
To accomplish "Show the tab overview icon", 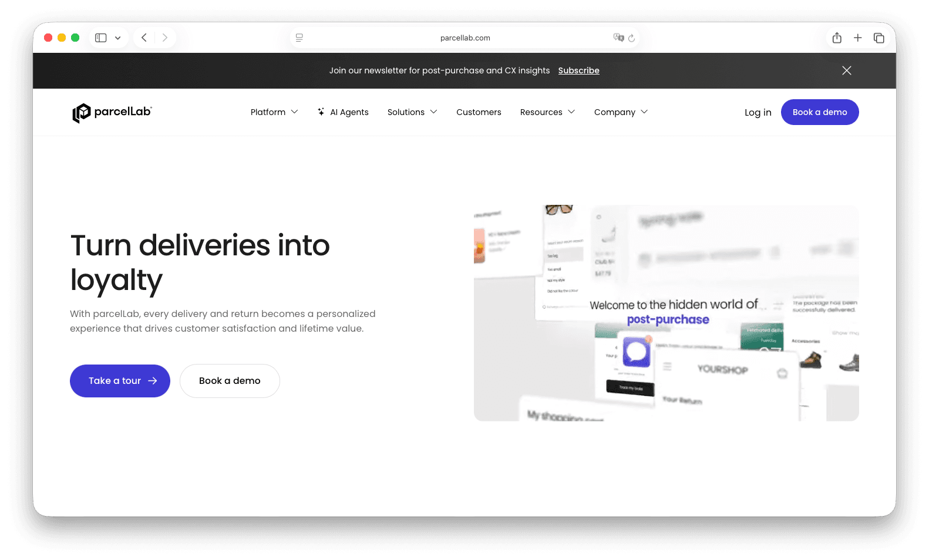I will click(x=879, y=38).
